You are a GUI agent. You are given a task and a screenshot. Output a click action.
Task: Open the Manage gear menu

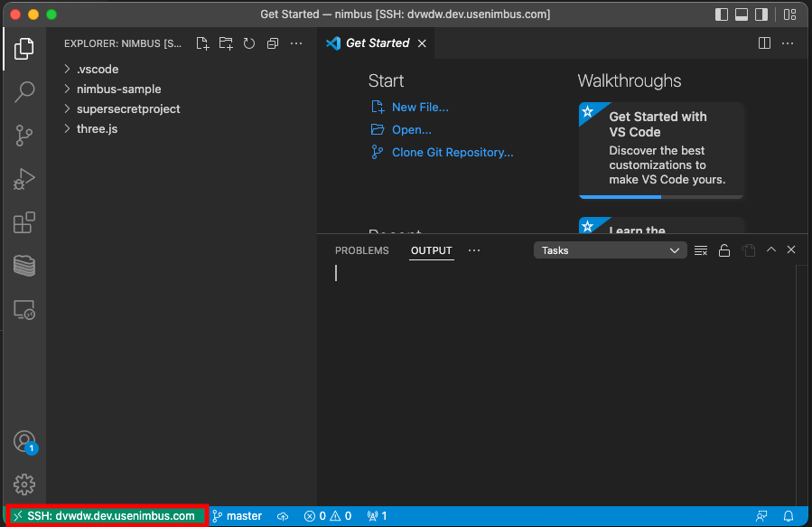[23, 485]
